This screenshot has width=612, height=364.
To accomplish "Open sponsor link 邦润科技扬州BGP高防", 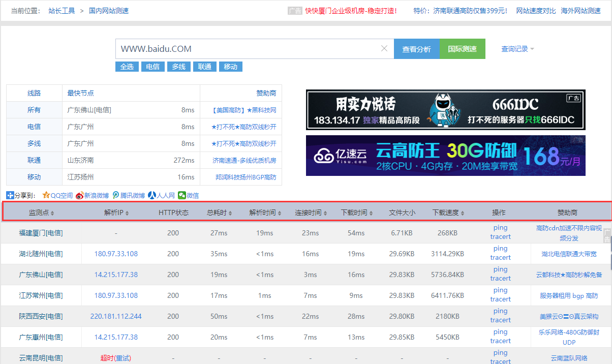I will 246,177.
